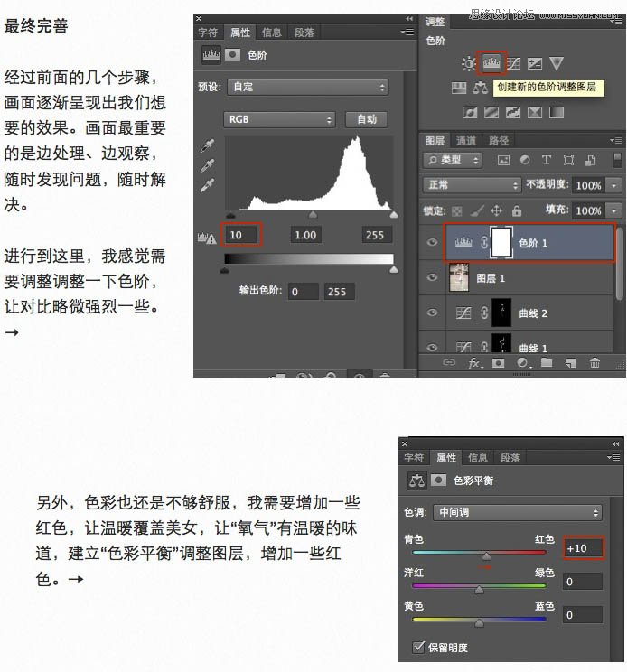The height and width of the screenshot is (672, 627).
Task: Click the 青色-红色 slider handle
Action: pyautogui.click(x=486, y=555)
